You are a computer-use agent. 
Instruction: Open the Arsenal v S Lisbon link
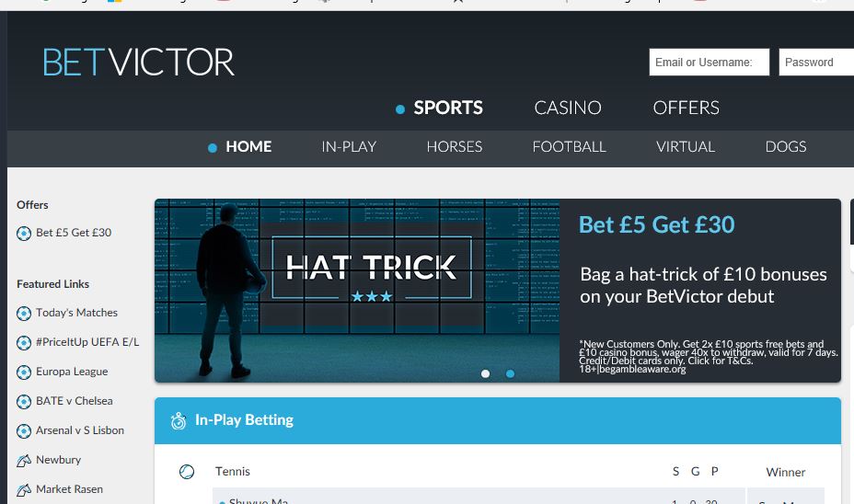(x=80, y=430)
